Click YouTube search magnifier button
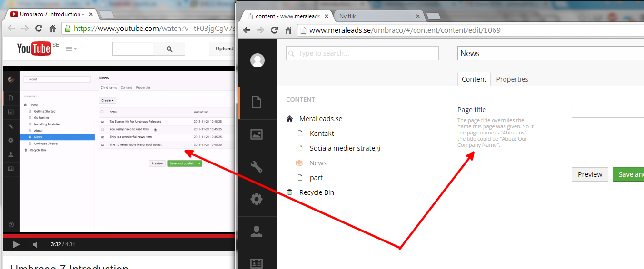Image resolution: width=644 pixels, height=269 pixels. pyautogui.click(x=169, y=49)
